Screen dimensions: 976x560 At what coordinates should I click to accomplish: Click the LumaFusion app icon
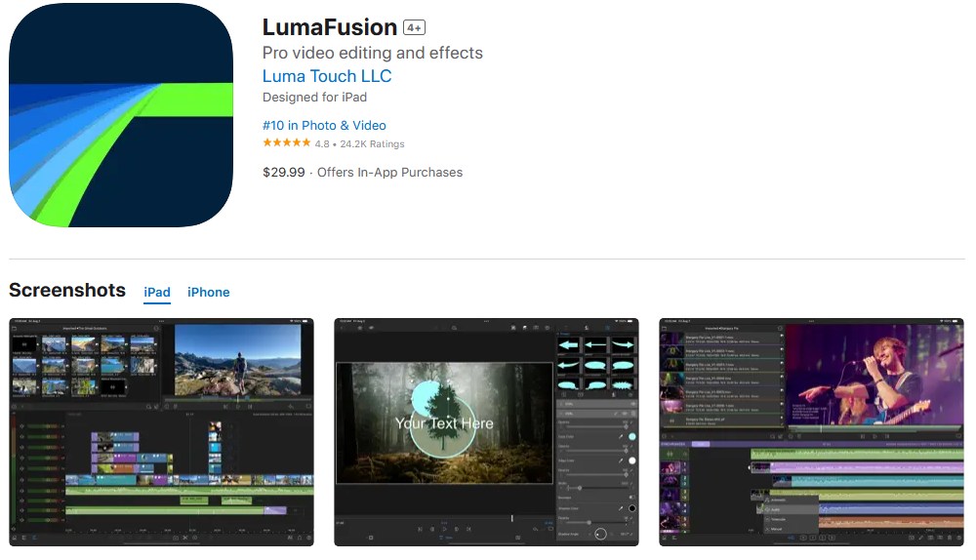121,115
